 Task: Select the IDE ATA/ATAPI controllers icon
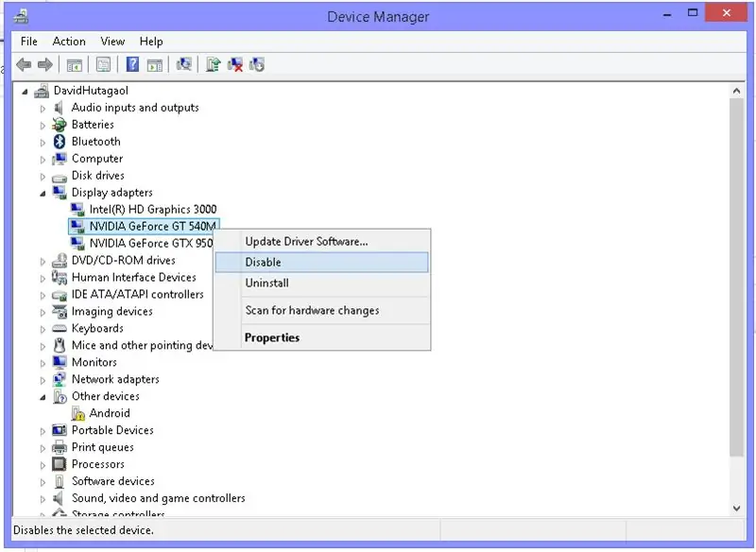point(60,295)
